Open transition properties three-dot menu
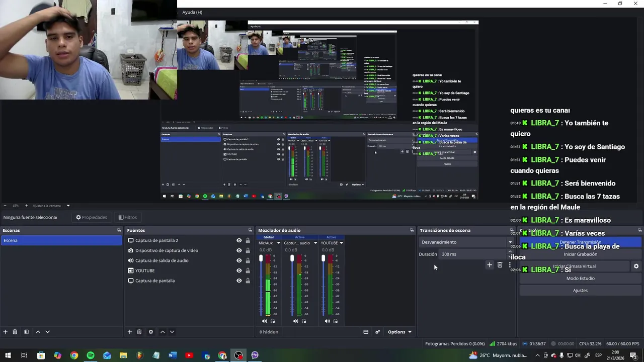Image resolution: width=644 pixels, height=362 pixels. [510, 265]
